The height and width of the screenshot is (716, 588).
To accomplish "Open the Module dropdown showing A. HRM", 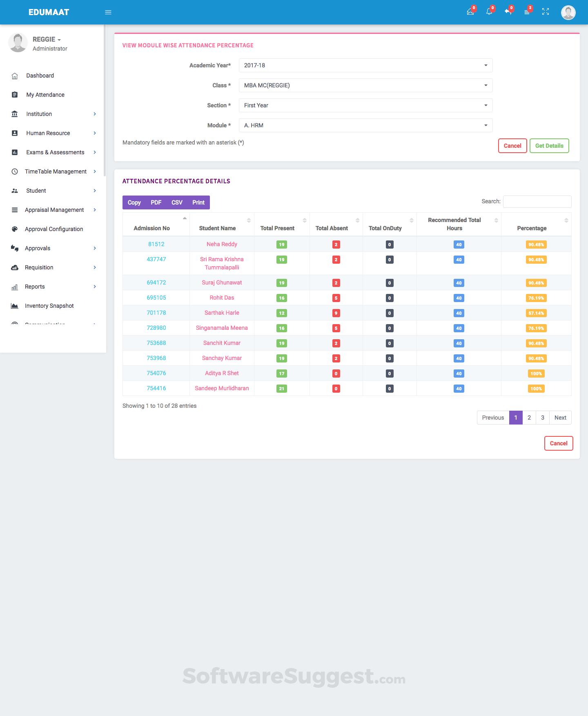I will click(365, 125).
